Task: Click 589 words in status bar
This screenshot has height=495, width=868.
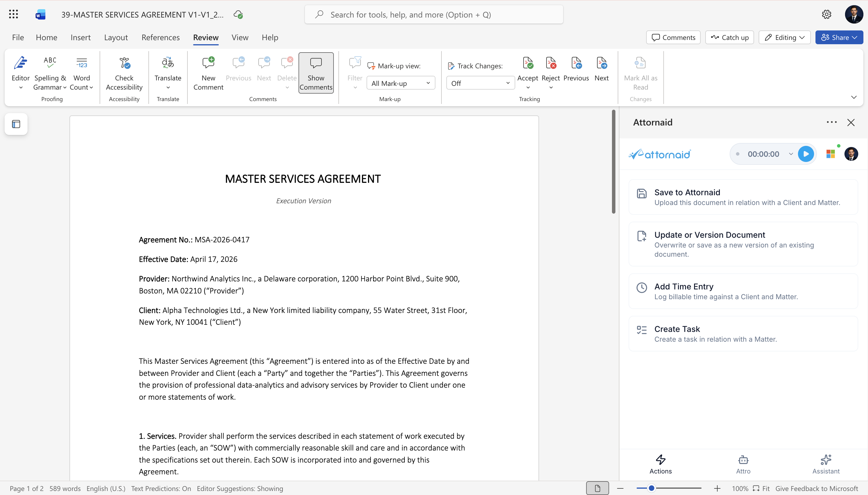Action: [x=65, y=489]
